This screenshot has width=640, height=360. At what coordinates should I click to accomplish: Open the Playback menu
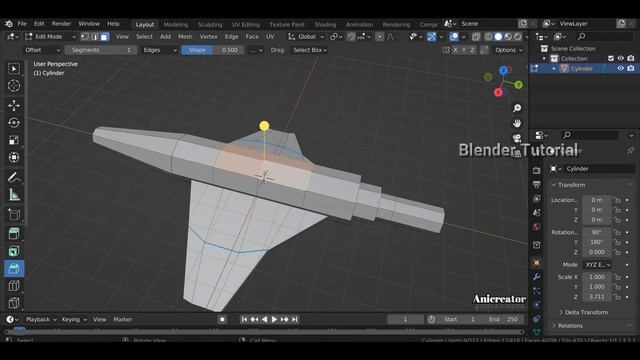41,319
